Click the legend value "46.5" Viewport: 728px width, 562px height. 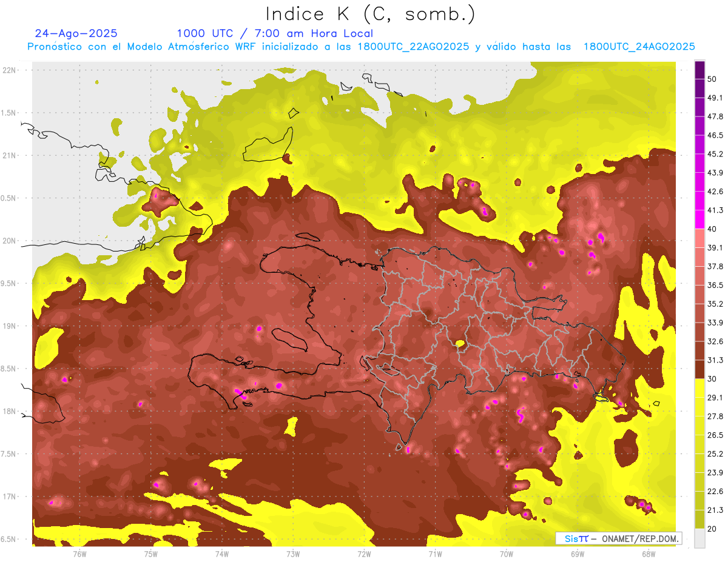click(715, 135)
